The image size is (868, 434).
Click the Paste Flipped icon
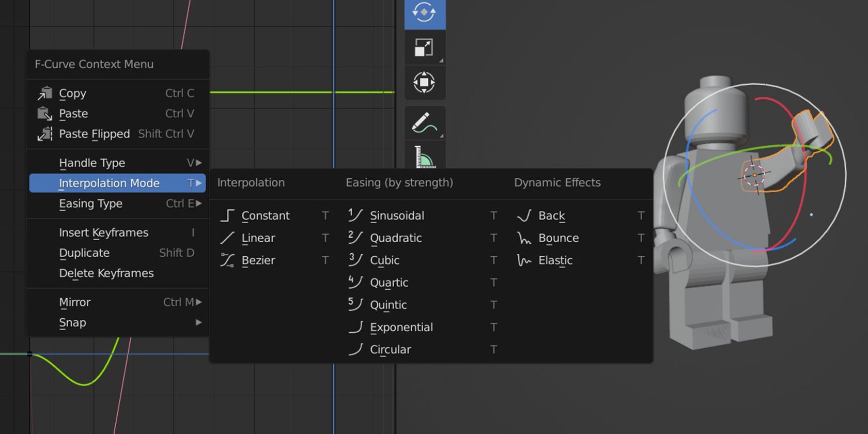(45, 134)
